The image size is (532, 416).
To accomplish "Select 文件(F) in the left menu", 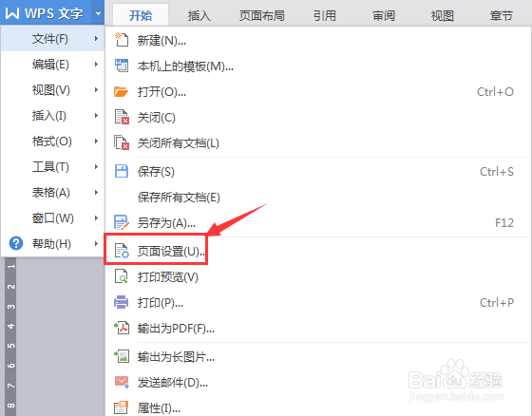I will pyautogui.click(x=52, y=39).
